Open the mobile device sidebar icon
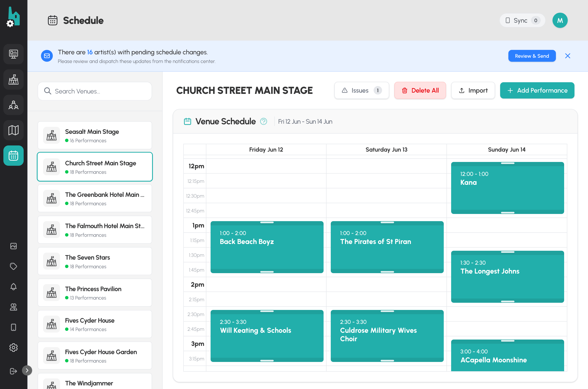The width and height of the screenshot is (588, 389). [13, 327]
